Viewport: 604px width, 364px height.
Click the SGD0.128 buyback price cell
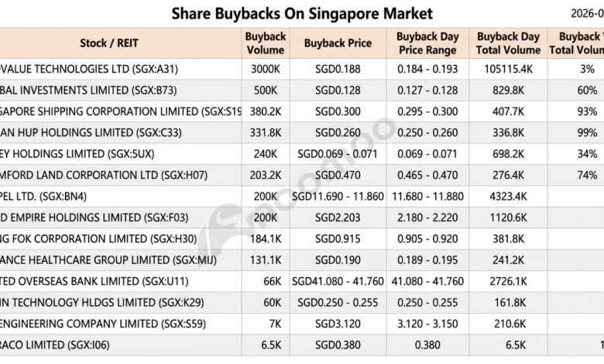click(338, 91)
